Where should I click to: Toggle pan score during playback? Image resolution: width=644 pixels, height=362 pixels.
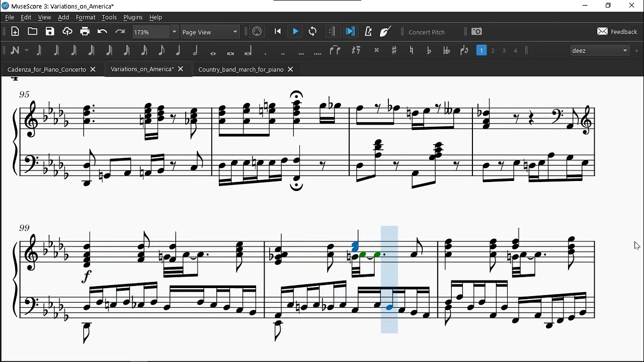pyautogui.click(x=350, y=32)
